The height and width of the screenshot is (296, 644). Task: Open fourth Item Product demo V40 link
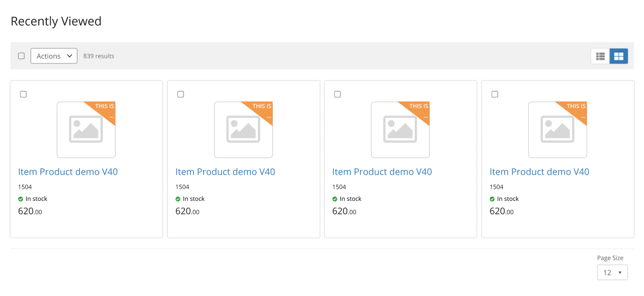[x=539, y=172]
